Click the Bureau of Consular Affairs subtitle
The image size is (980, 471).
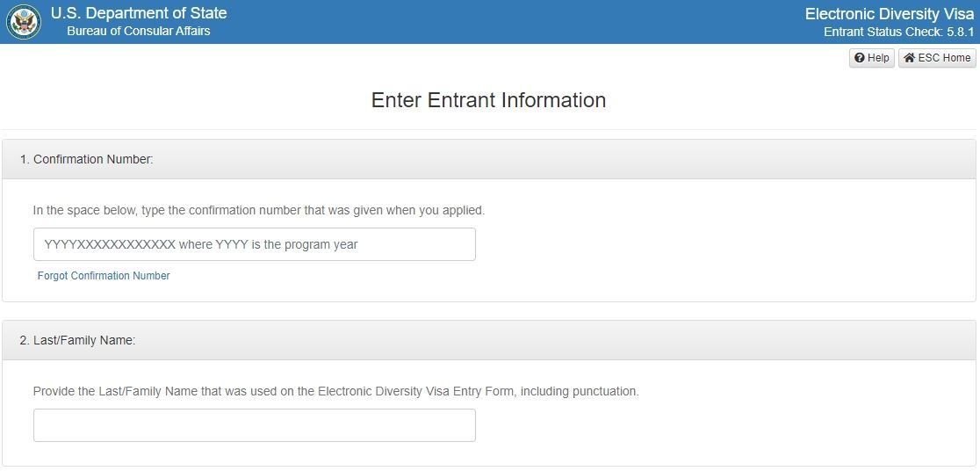pyautogui.click(x=139, y=31)
